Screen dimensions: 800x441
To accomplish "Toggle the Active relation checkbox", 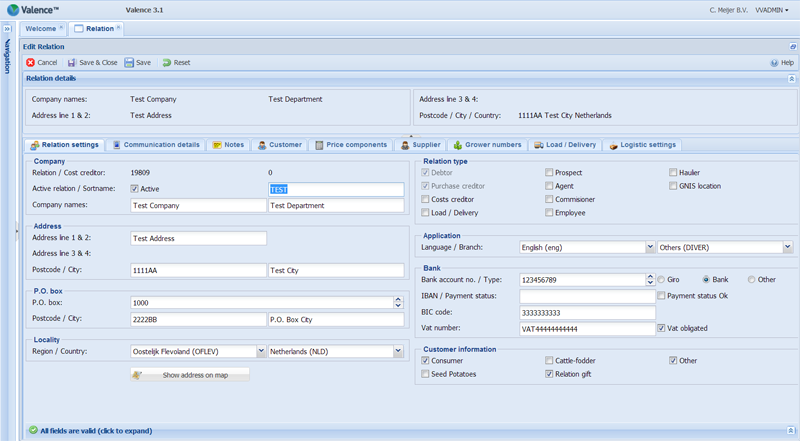I will (135, 189).
